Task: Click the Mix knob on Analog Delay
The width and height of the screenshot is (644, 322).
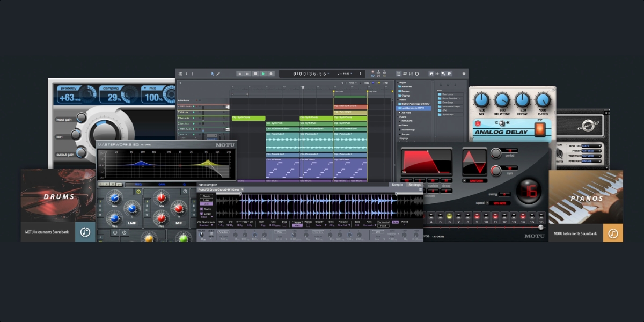Action: point(482,99)
